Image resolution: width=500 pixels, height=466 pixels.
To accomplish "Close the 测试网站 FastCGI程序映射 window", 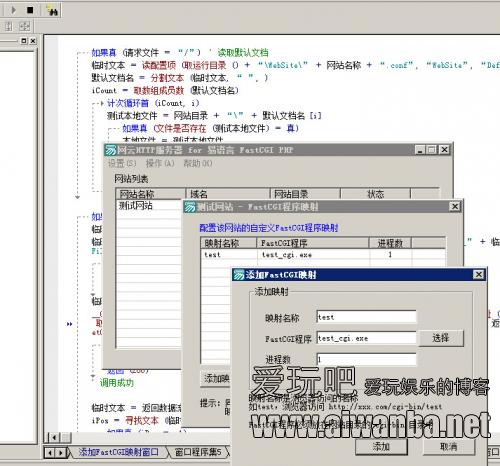I will pyautogui.click(x=455, y=207).
